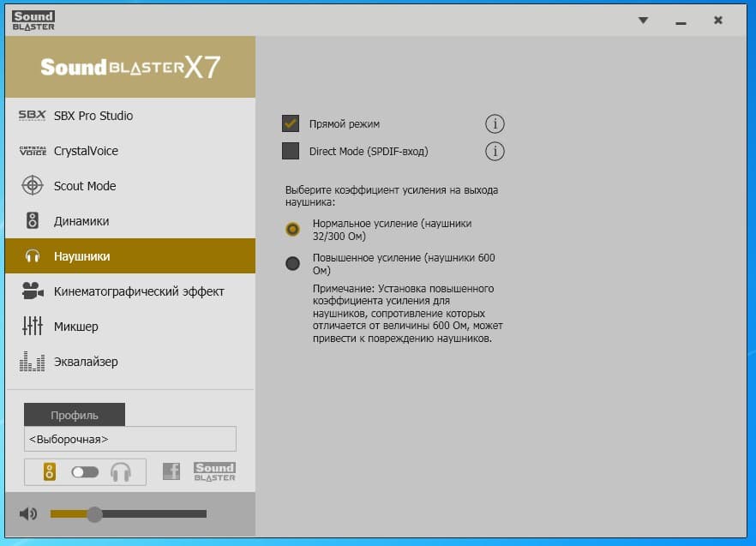Select Повышенное усиление radio button
Image resolution: width=756 pixels, height=546 pixels.
[x=292, y=263]
